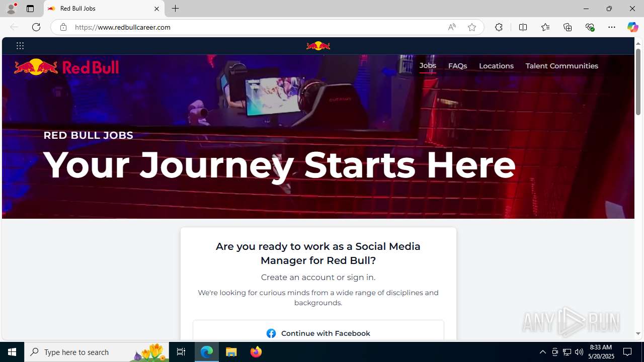The image size is (644, 362).
Task: Activate Read aloud icon
Action: click(452, 27)
